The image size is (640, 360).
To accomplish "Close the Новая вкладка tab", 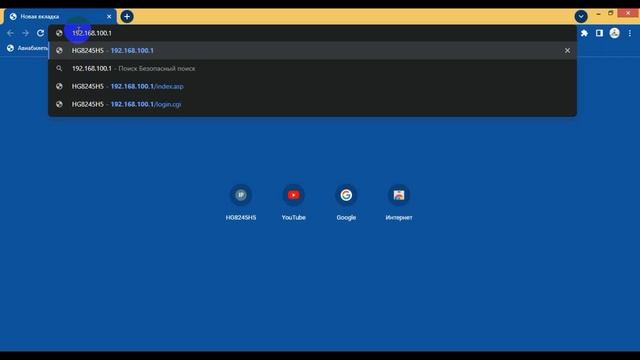I will (x=109, y=17).
